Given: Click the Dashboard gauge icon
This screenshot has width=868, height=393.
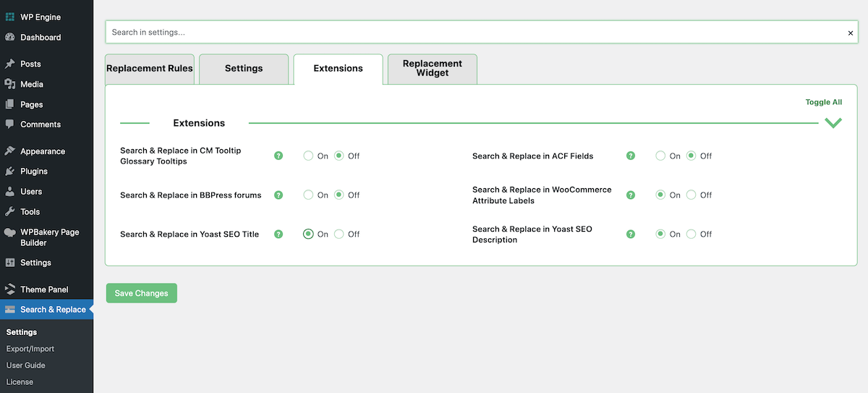Looking at the screenshot, I should click(10, 37).
